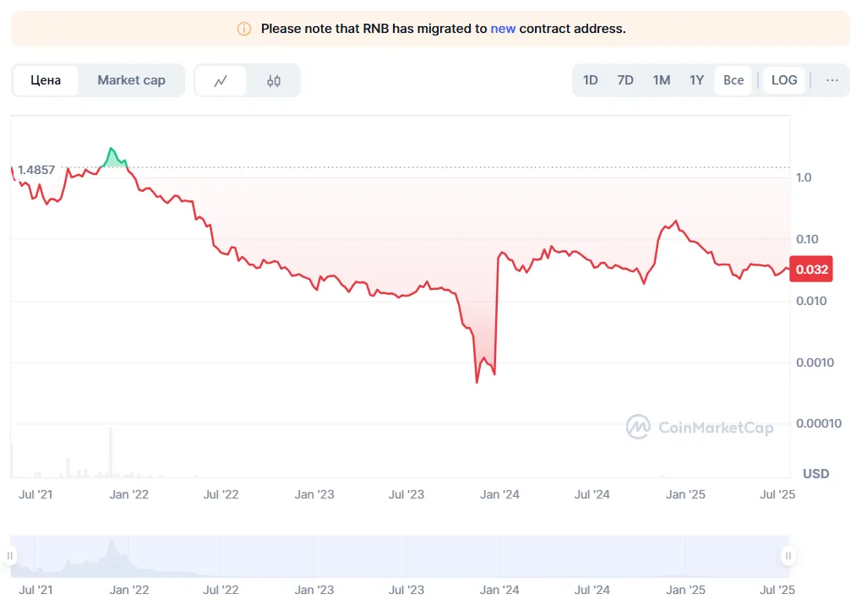Toggle the LOG scale button

pyautogui.click(x=784, y=80)
